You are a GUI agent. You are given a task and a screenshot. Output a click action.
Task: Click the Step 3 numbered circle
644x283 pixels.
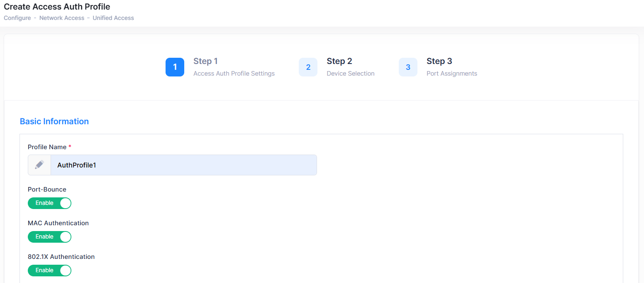click(408, 67)
